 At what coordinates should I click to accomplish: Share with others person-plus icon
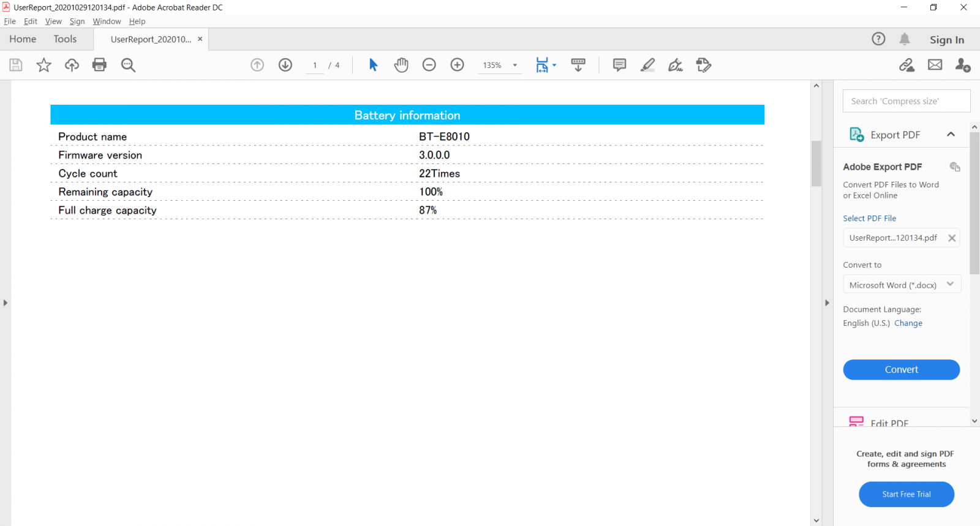(x=963, y=65)
